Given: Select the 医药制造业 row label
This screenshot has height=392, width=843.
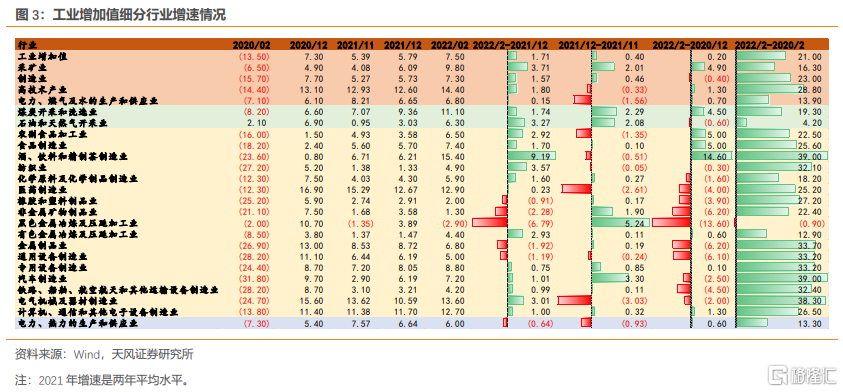Looking at the screenshot, I should point(43,190).
